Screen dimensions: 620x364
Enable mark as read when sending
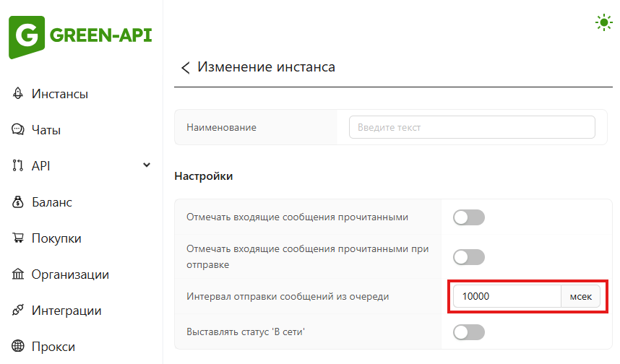pyautogui.click(x=468, y=256)
